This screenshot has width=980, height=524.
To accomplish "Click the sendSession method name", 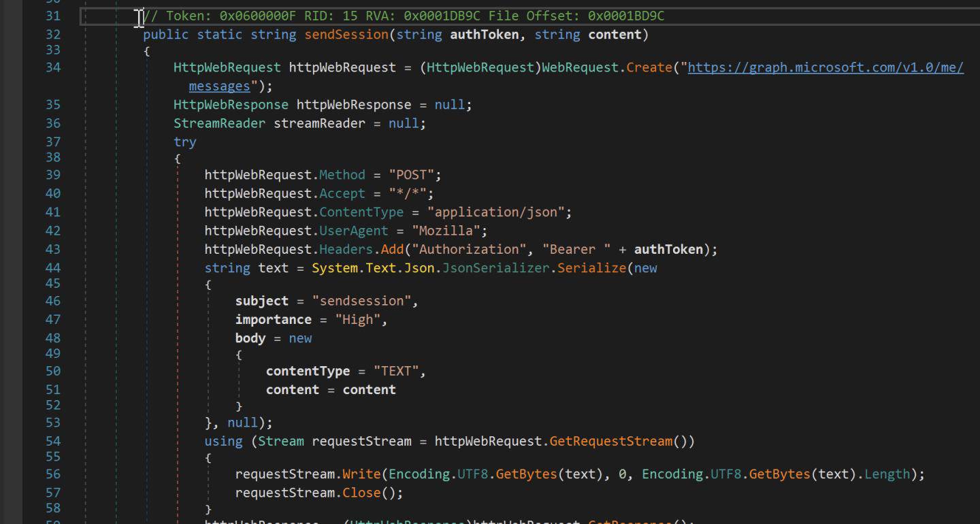I will click(346, 35).
